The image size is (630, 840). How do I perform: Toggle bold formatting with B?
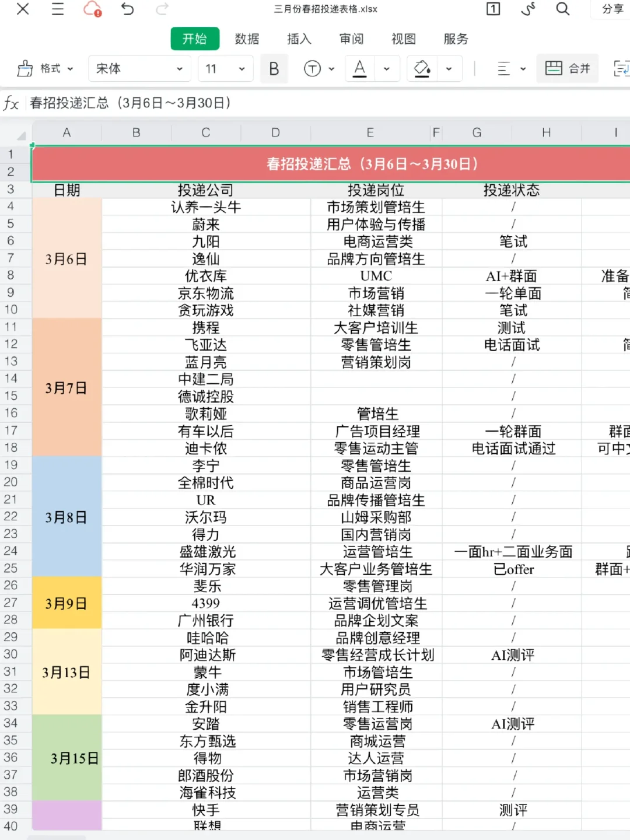pos(274,69)
